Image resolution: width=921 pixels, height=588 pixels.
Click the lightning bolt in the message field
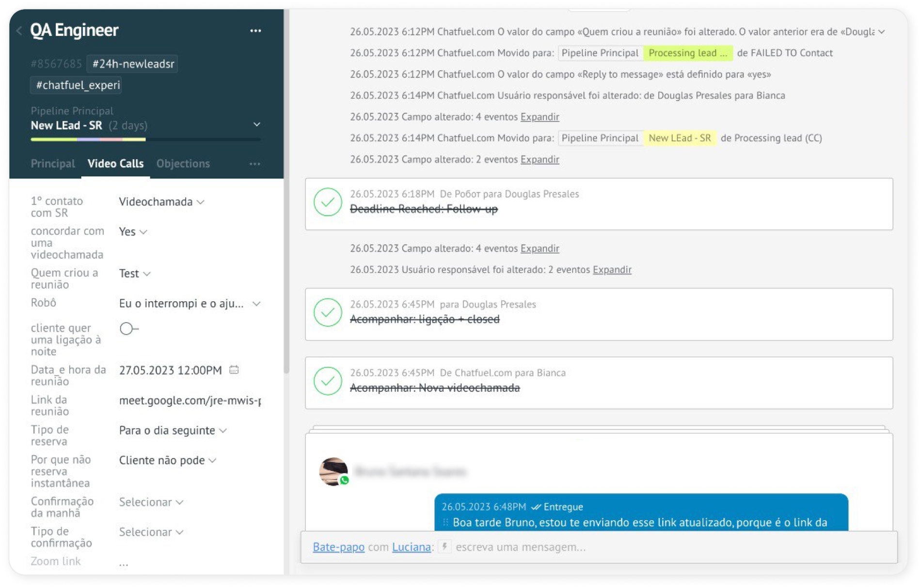(x=444, y=547)
